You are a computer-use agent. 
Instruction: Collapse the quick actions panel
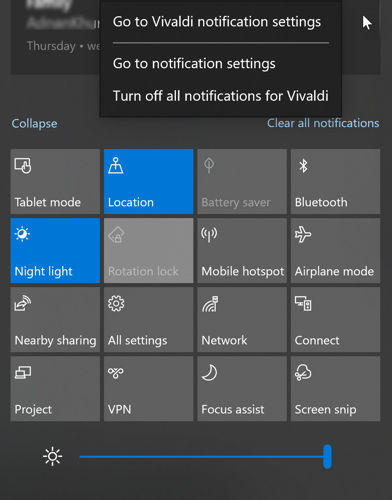point(34,124)
